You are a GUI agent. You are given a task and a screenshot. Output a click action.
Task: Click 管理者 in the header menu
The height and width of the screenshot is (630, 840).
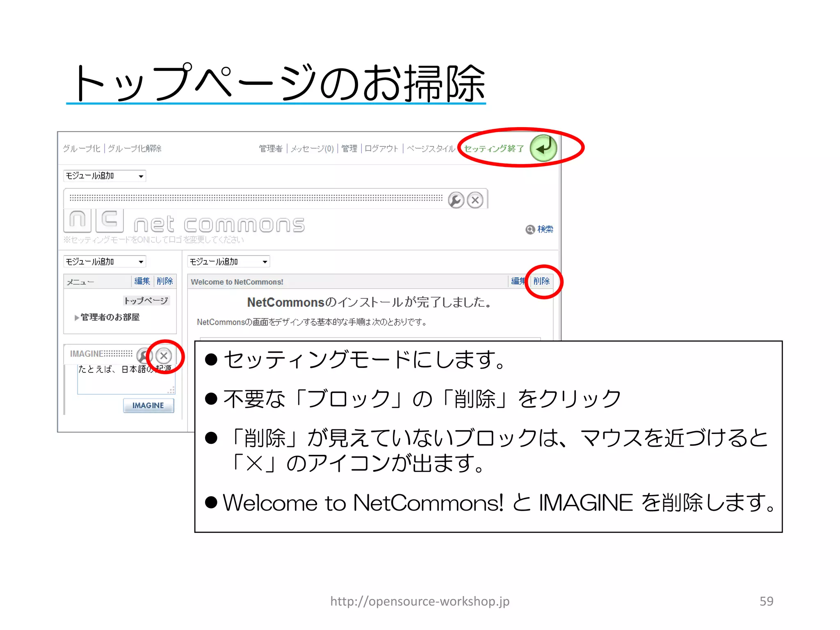(x=271, y=148)
